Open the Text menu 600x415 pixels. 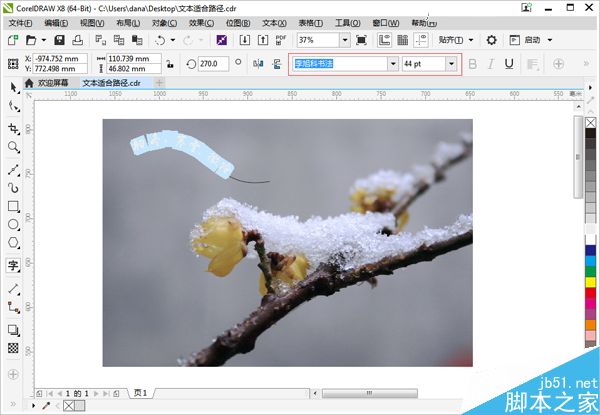point(274,23)
